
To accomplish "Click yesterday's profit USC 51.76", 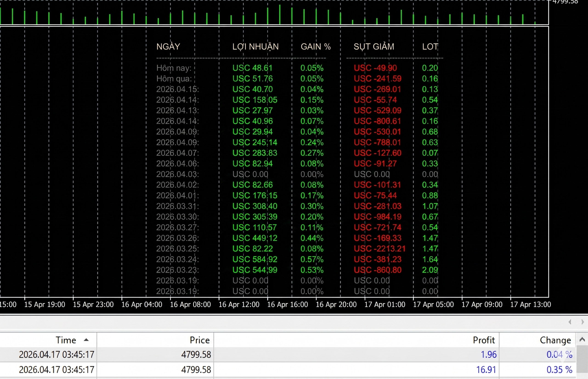I will (x=253, y=79).
